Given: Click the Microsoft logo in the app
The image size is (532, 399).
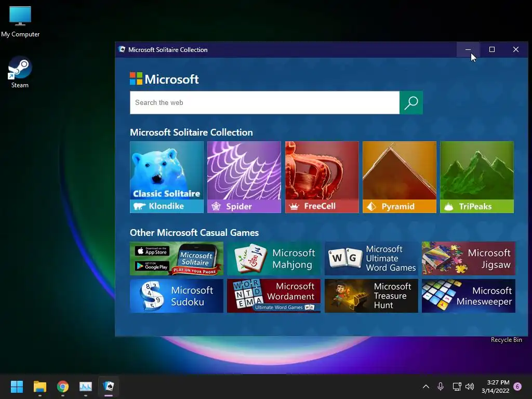Looking at the screenshot, I should (x=164, y=79).
